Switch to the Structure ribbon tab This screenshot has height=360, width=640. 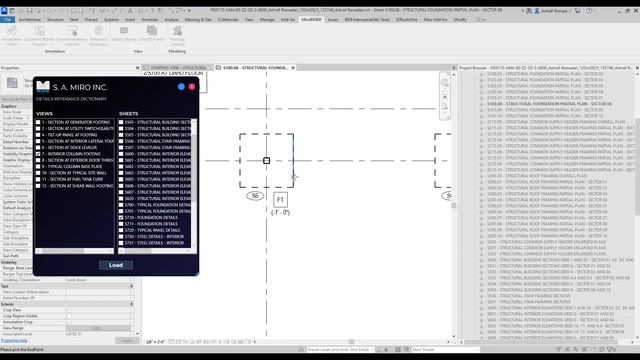click(x=56, y=20)
